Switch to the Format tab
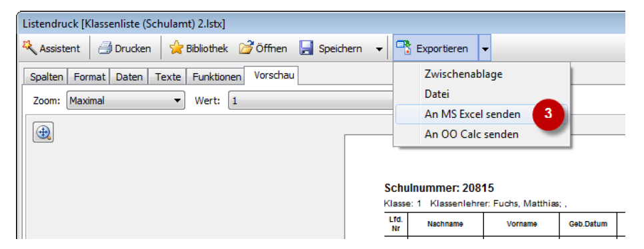Viewport: 644px width, 249px height. click(x=89, y=77)
